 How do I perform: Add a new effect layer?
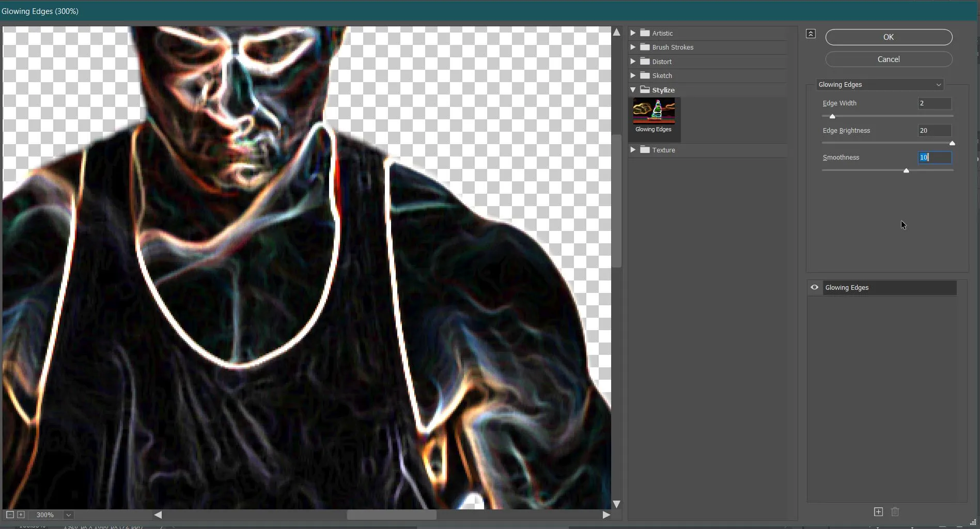[x=878, y=511]
